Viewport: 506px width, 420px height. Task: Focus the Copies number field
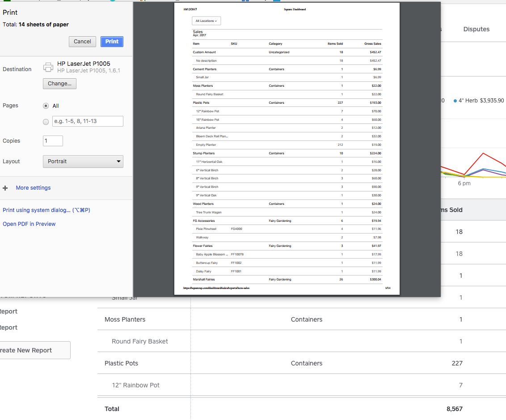point(53,141)
